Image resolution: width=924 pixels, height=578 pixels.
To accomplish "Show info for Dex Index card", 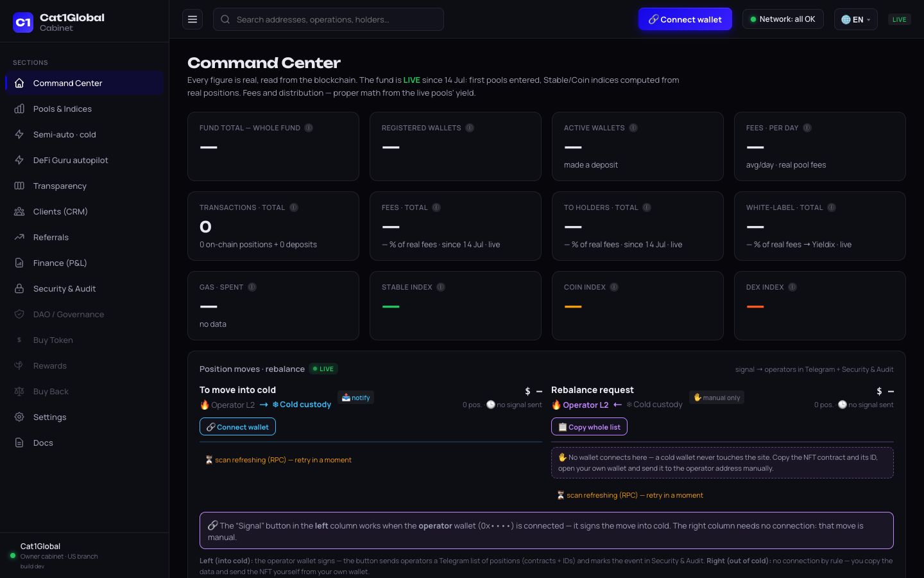I will tap(792, 287).
